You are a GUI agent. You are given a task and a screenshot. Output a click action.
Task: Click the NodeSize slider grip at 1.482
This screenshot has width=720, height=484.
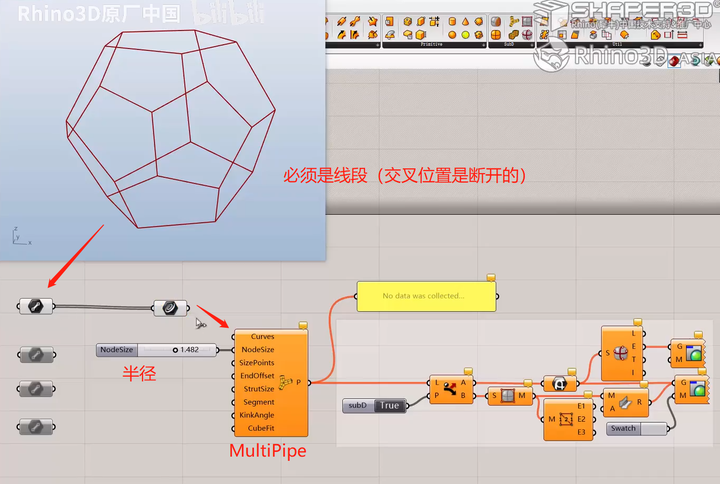175,350
